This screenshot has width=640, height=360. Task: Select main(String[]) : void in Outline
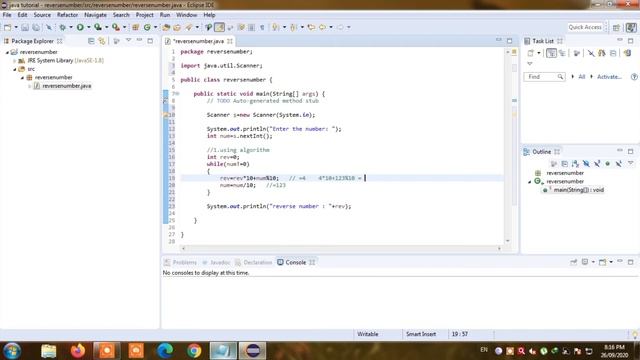[x=579, y=190]
